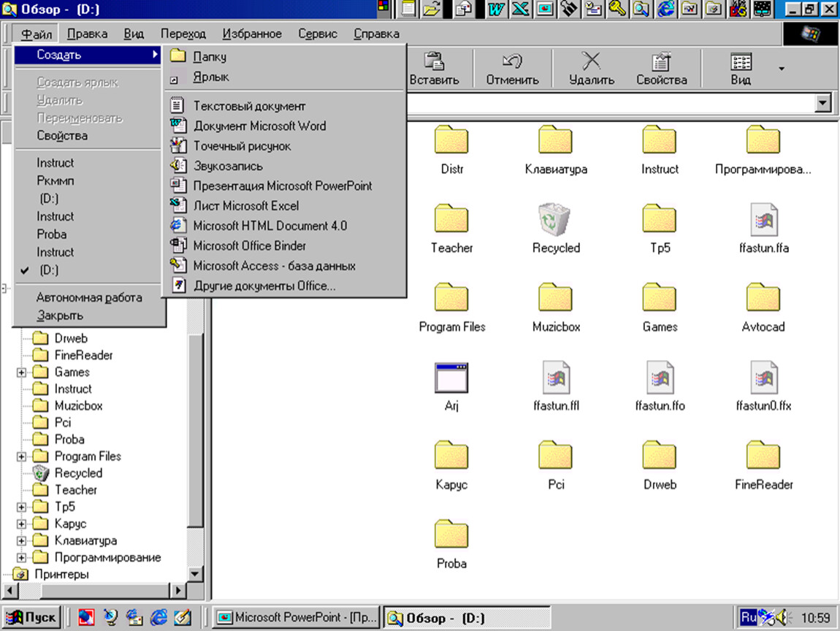Click Ркммп in the Файл menu history
Image resolution: width=840 pixels, height=631 pixels.
pyautogui.click(x=88, y=181)
